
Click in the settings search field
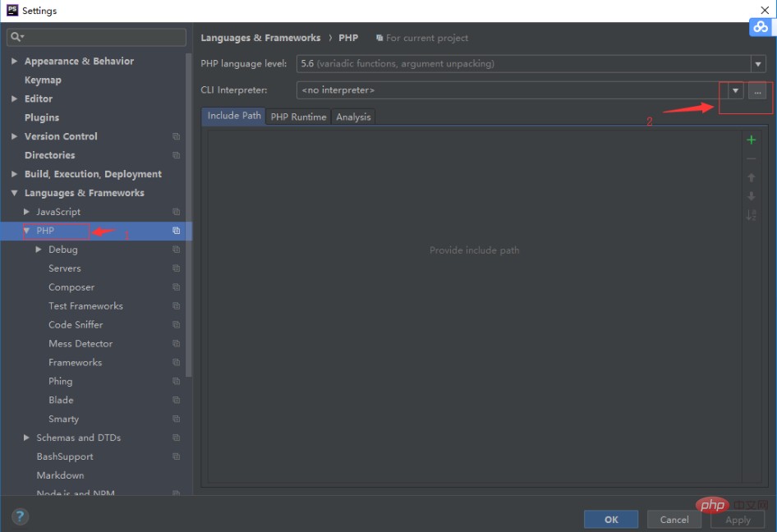97,37
